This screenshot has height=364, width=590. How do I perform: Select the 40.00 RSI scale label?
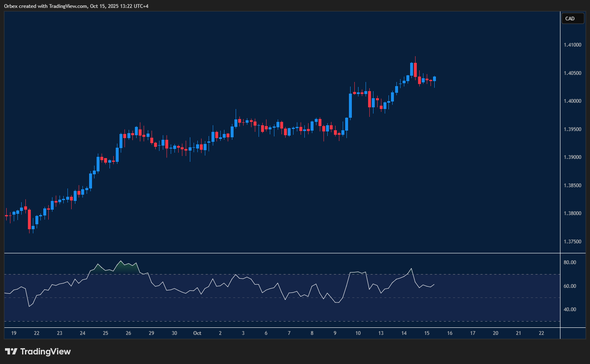pos(570,310)
